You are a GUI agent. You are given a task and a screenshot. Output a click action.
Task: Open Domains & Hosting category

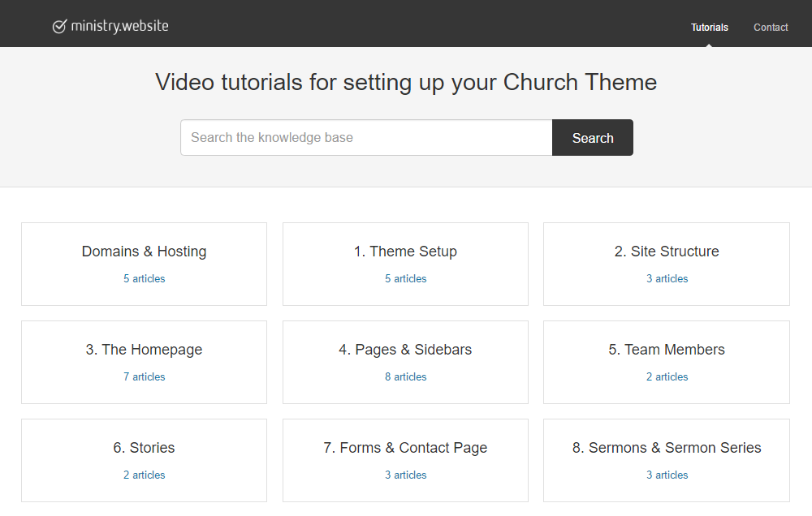[x=144, y=252]
